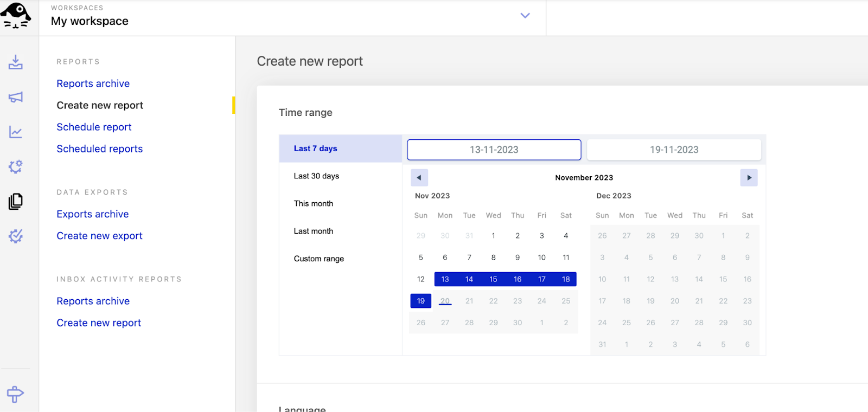Viewport: 868px width, 412px height.
Task: Click the mole mascot logo icon
Action: coord(16,16)
